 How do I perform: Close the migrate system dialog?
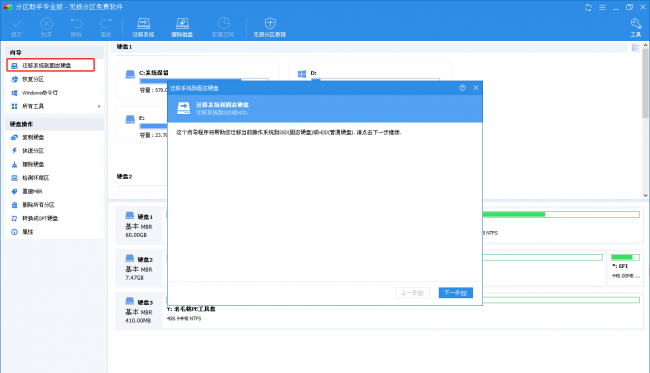click(476, 88)
